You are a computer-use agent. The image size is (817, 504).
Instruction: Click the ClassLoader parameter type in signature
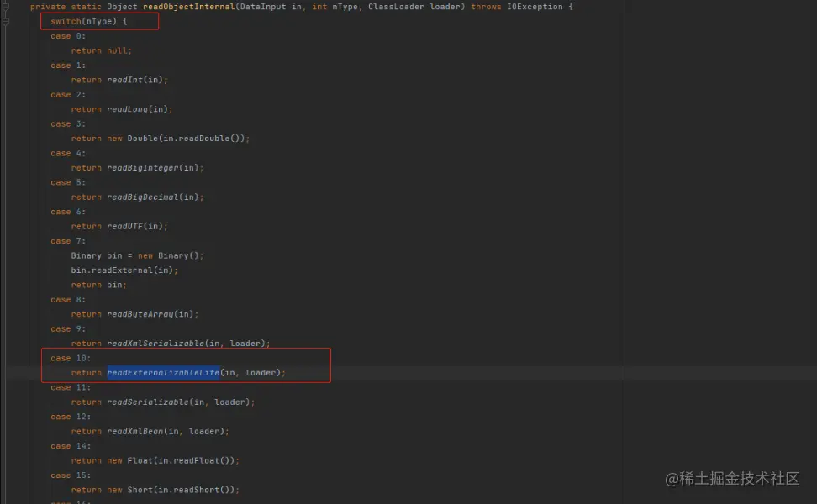396,7
